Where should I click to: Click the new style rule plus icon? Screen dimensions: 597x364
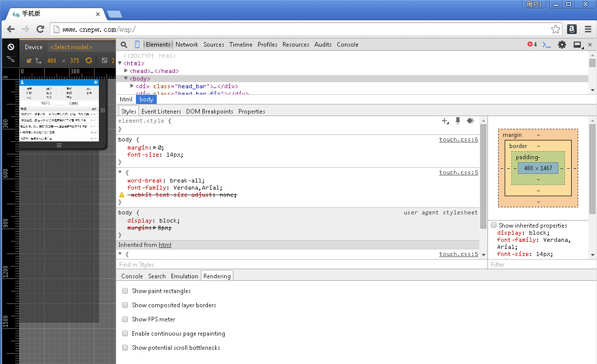(x=445, y=121)
